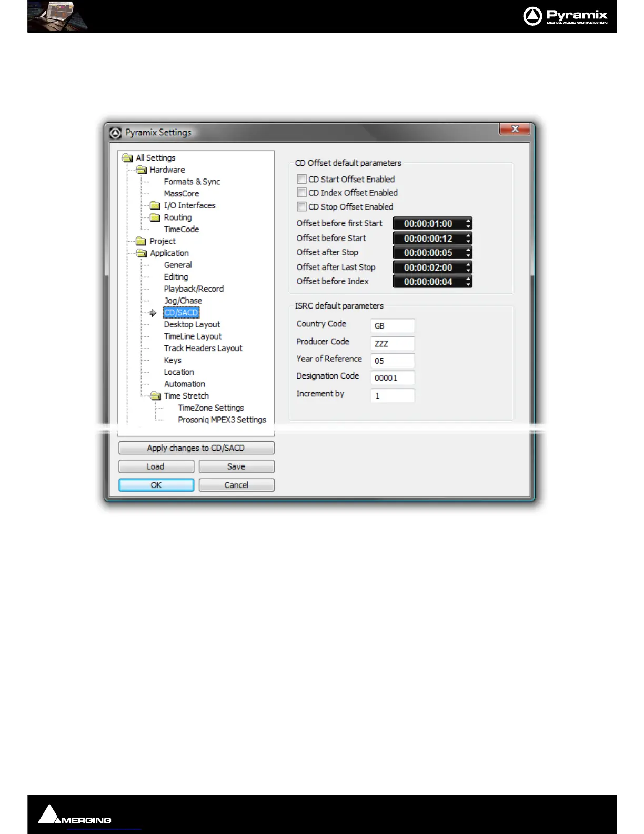
Task: Open Desktop Layout settings
Action: pos(192,325)
